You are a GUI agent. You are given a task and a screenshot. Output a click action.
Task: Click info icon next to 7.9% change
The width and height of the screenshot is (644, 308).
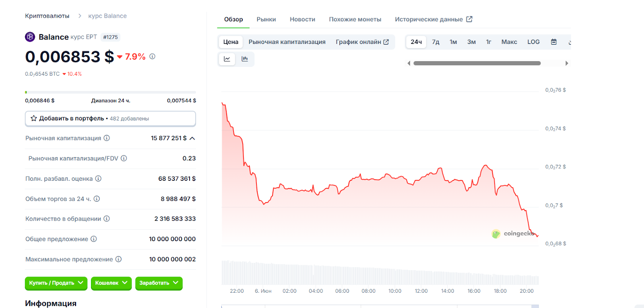[x=152, y=56]
